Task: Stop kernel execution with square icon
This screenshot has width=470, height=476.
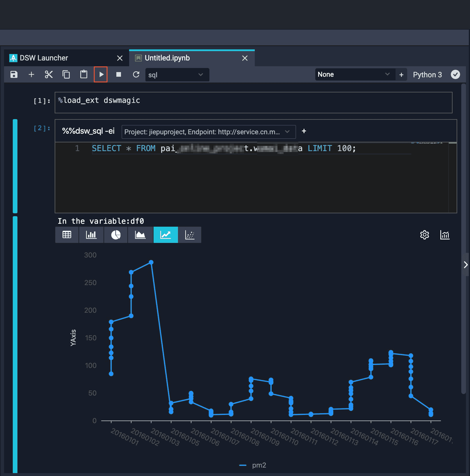Action: click(119, 75)
